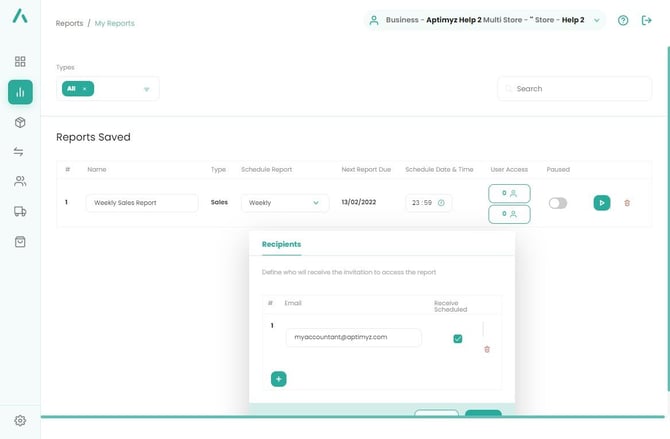Viewport: 670px width, 439px height.
Task: Open the settings gear icon
Action: [20, 421]
